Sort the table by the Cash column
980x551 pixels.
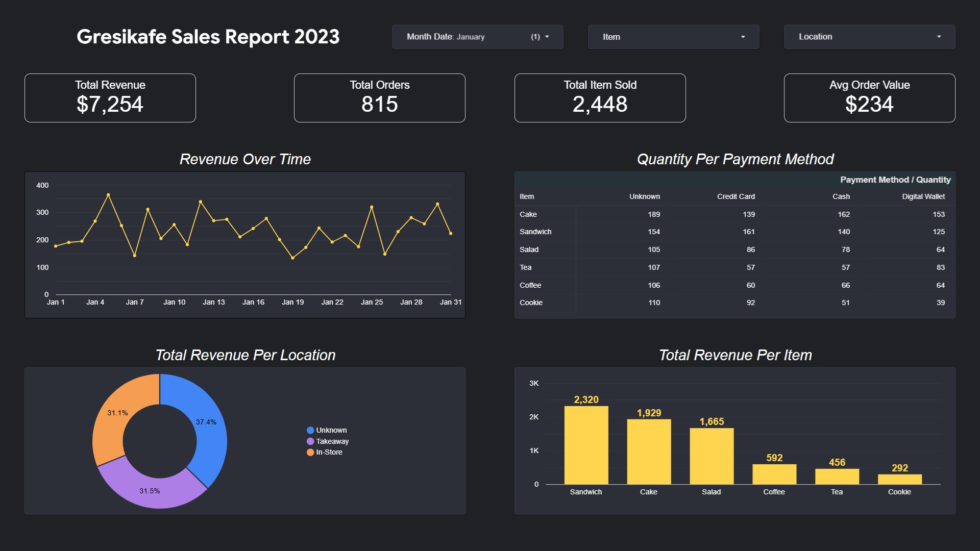click(x=841, y=196)
